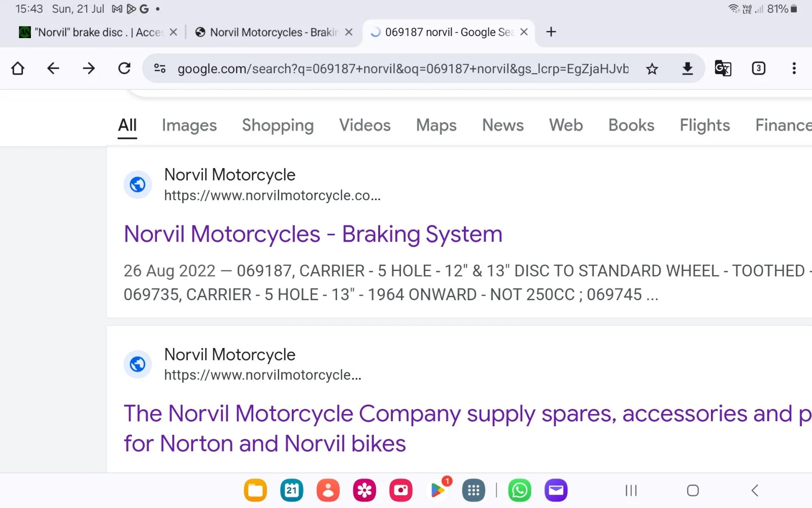Bookmark this page with the star icon
This screenshot has height=508, width=812.
[652, 69]
